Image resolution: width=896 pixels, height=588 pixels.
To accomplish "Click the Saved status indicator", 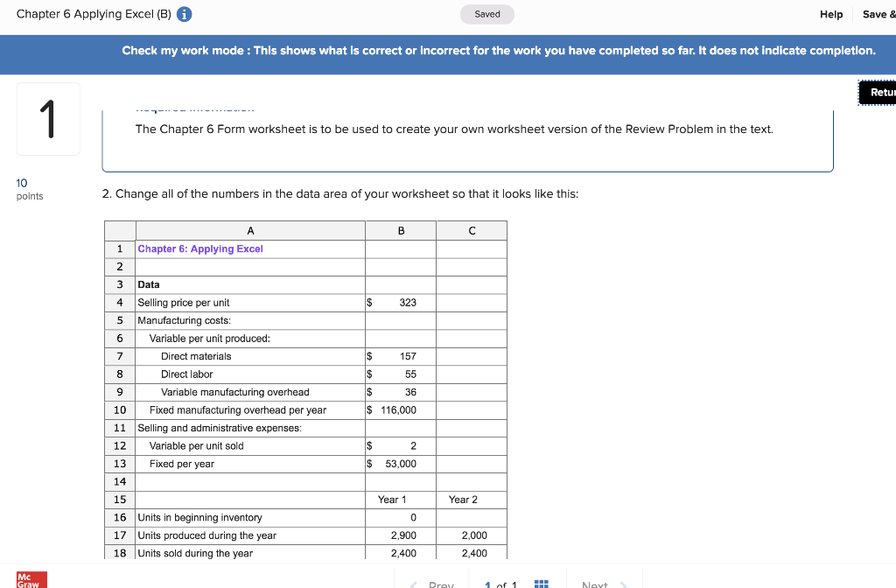I will 486,14.
